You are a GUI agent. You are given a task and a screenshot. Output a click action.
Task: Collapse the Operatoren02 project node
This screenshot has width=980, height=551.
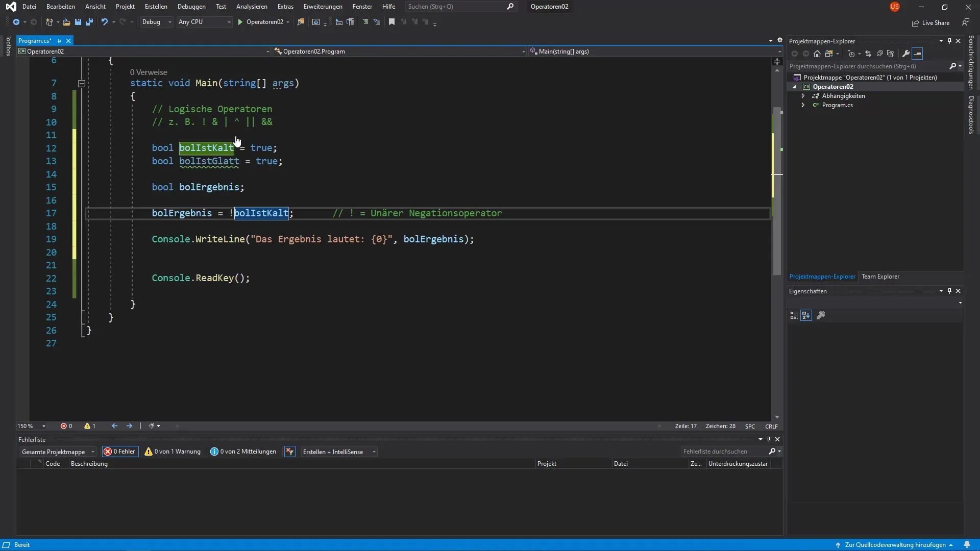(x=794, y=87)
